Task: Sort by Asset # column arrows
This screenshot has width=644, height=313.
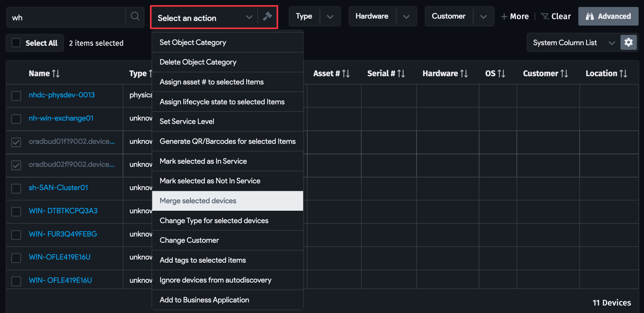Action: (x=346, y=74)
